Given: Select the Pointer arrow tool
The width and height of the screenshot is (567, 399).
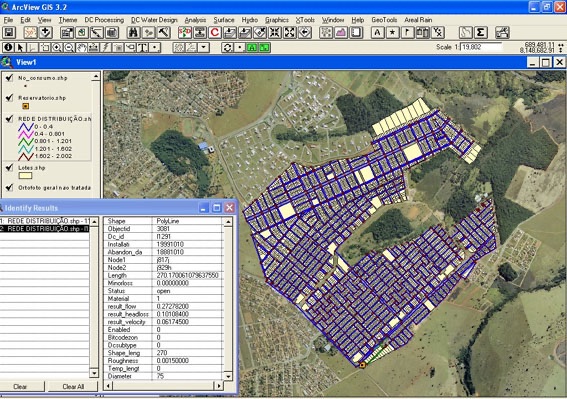Looking at the screenshot, I should [21, 47].
